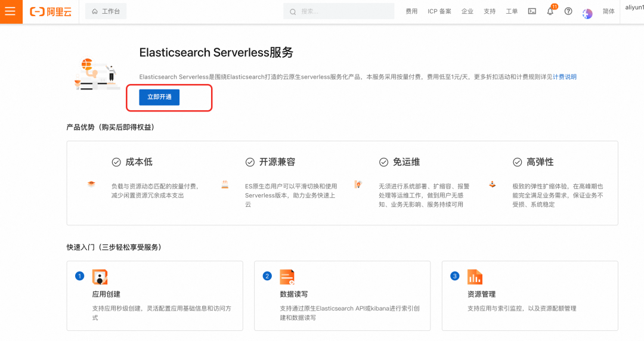Click the 立即开通 button
The image size is (644, 341).
pyautogui.click(x=159, y=97)
